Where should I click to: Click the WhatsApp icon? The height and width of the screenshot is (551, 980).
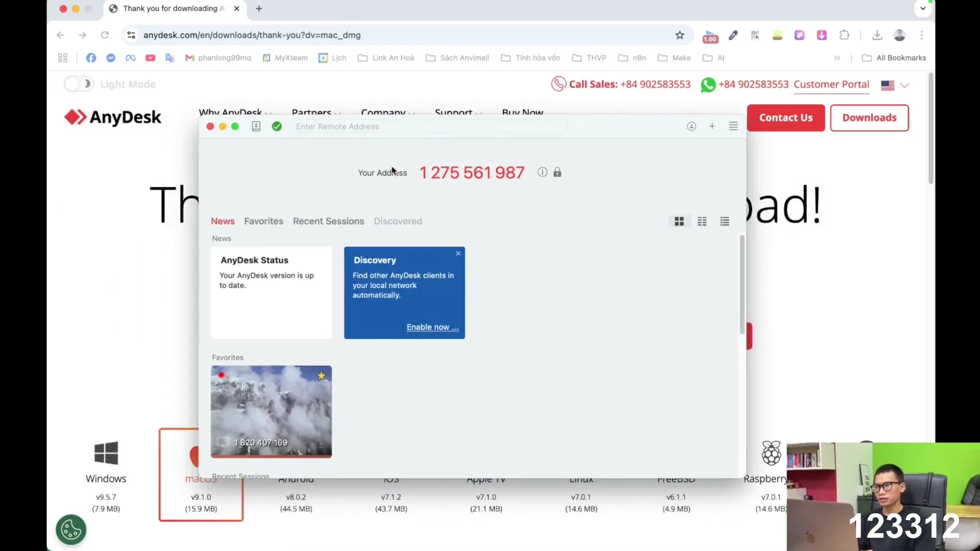click(x=708, y=85)
